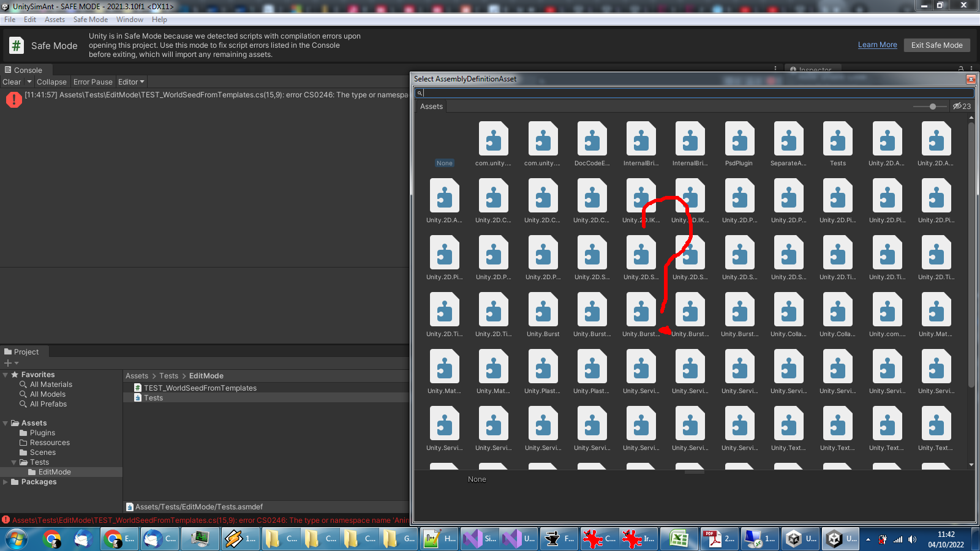The image size is (980, 551).
Task: Show hidden system tray icons arrow
Action: [868, 539]
